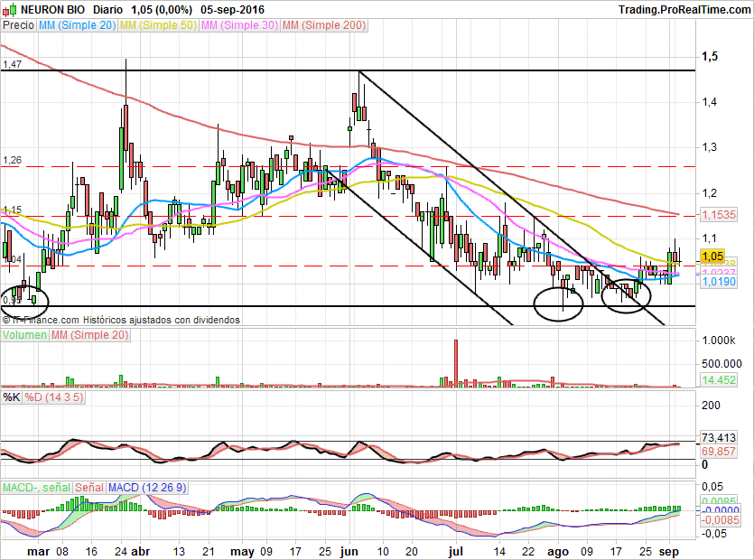Click the candlestick icon beside NEURON BIO
This screenshot has width=754, height=560.
pos(10,10)
